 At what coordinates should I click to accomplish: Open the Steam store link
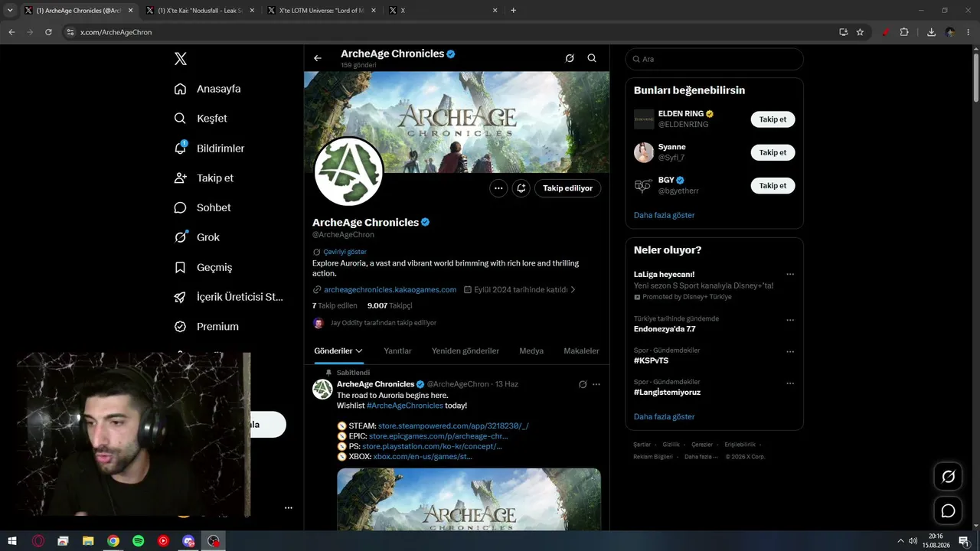tap(453, 426)
